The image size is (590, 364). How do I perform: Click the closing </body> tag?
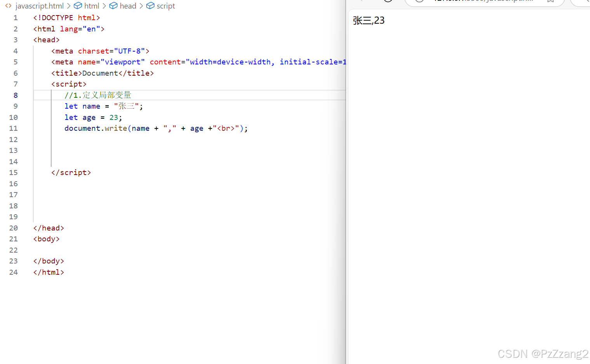point(49,261)
